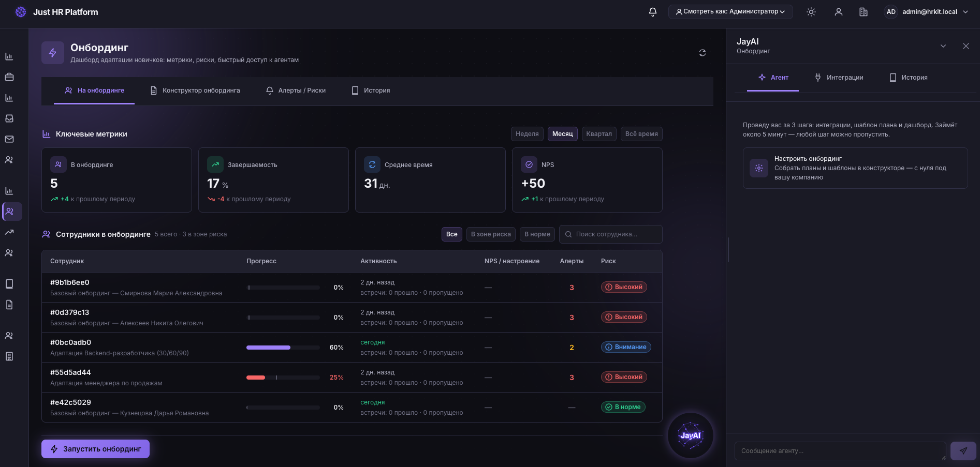Choose the Настроить онбординг suggestion card
Screen dimensions: 980x467
[x=855, y=168]
